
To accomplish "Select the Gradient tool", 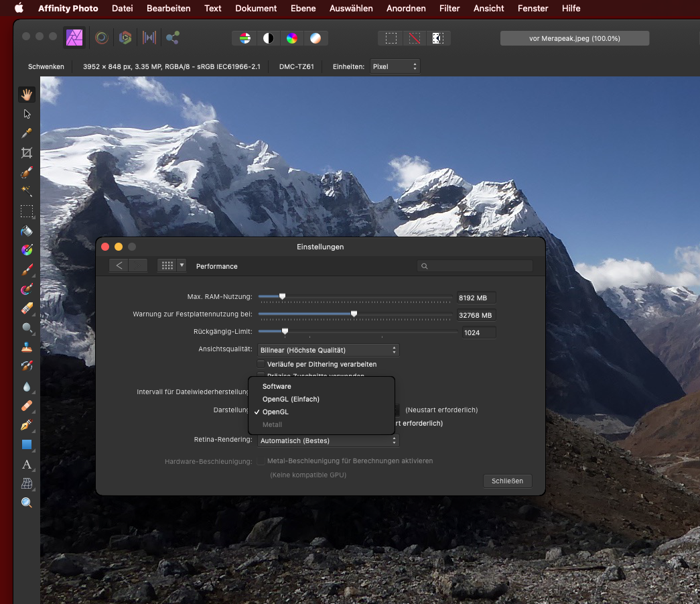I will pos(27,250).
